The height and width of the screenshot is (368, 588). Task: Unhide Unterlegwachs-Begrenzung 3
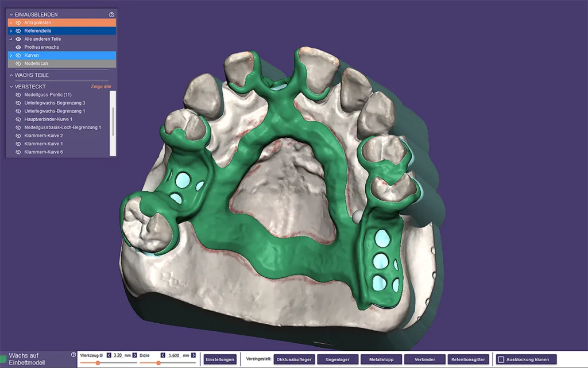click(18, 103)
